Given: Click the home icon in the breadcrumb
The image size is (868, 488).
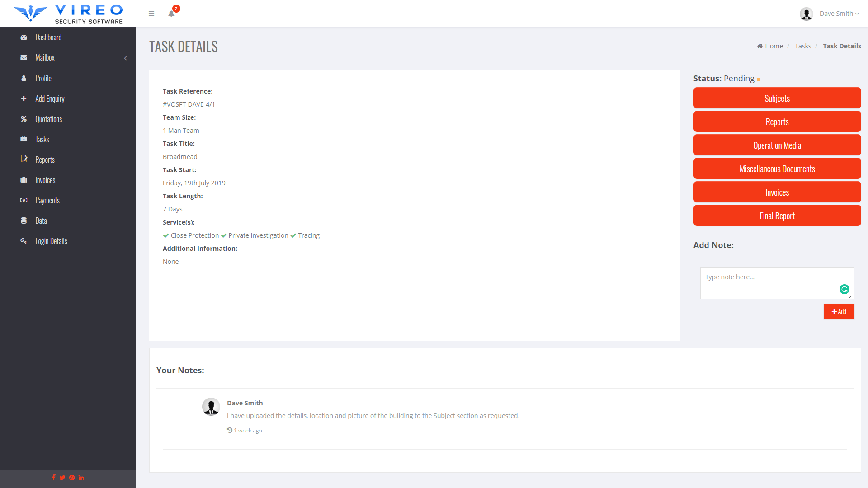Looking at the screenshot, I should 760,46.
